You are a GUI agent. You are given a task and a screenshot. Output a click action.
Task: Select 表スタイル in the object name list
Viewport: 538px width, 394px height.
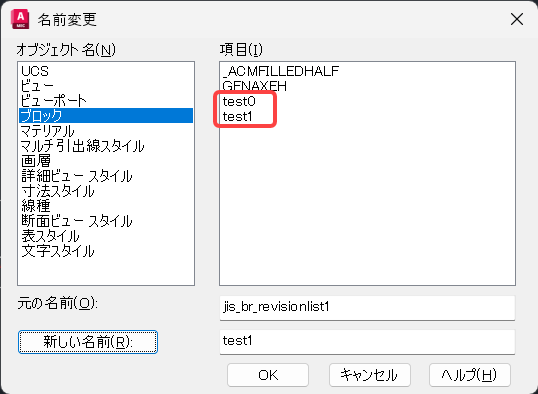click(x=106, y=236)
